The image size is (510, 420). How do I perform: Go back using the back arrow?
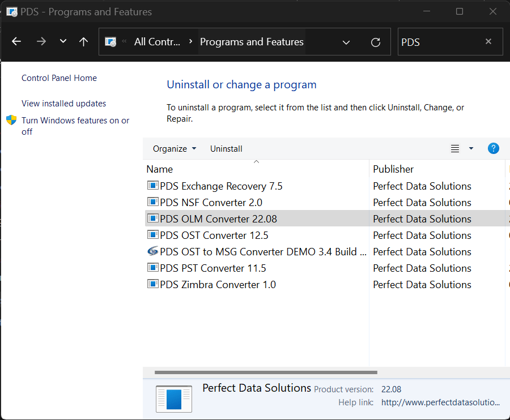pyautogui.click(x=16, y=41)
